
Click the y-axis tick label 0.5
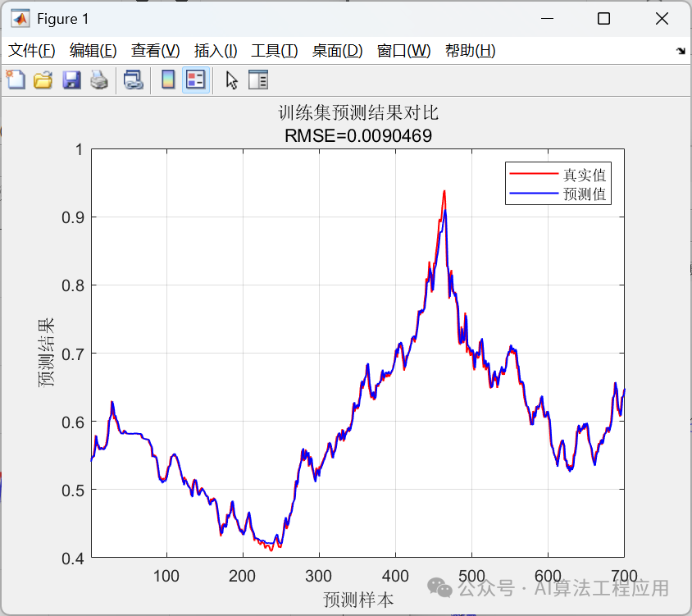[73, 491]
